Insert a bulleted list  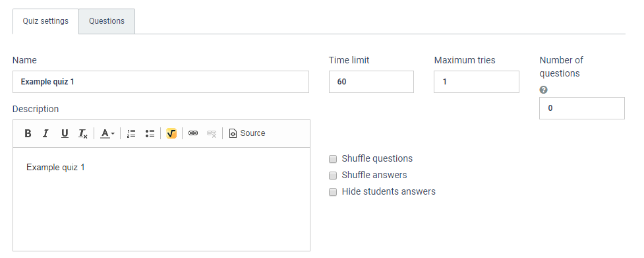[x=150, y=133]
